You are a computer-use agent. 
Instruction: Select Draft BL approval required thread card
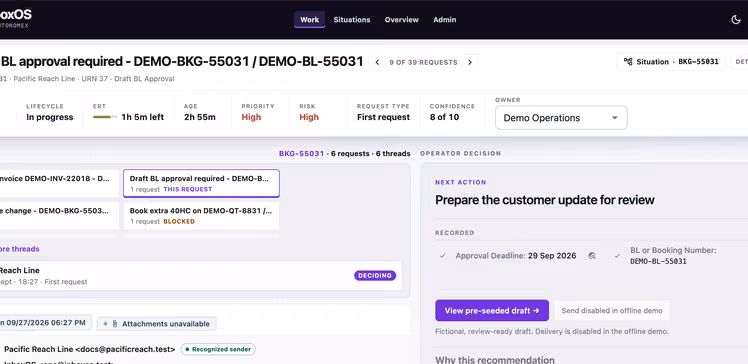(x=201, y=183)
